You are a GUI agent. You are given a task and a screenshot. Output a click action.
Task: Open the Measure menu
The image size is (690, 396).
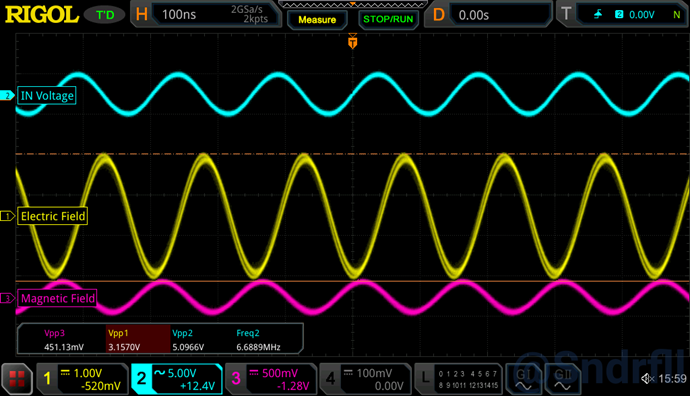click(x=317, y=20)
